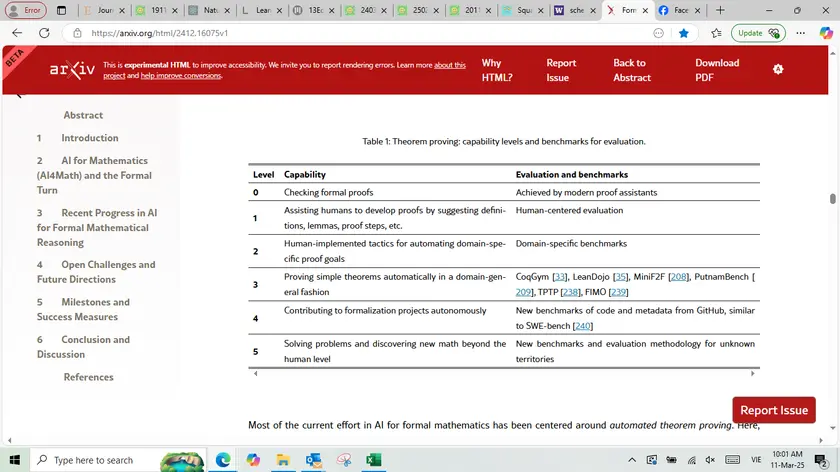Jump to References in sidebar
Screen dimensions: 840x472
88,377
